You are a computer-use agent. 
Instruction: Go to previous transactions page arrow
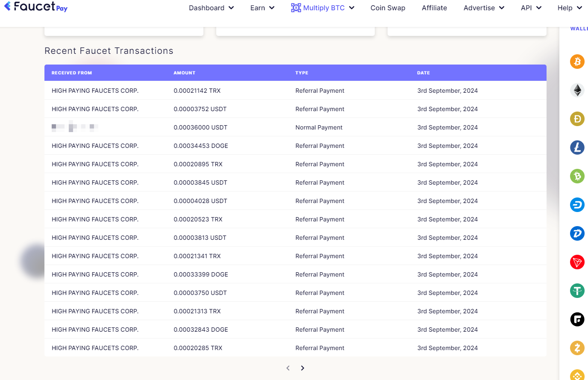pos(288,368)
